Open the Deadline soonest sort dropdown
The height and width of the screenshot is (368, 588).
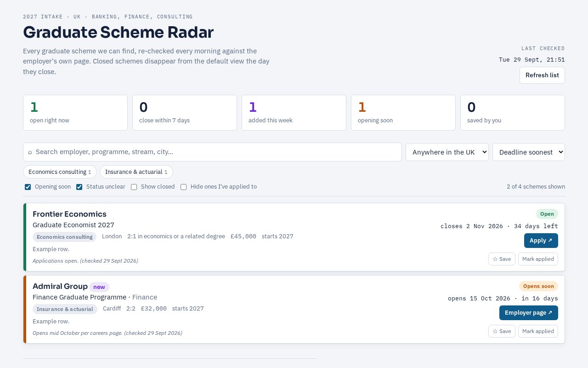pos(529,152)
